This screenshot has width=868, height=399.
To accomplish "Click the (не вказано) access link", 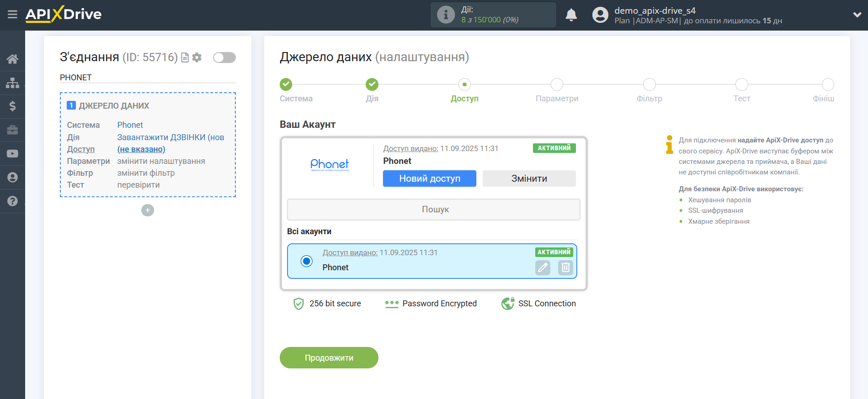I will (x=141, y=149).
